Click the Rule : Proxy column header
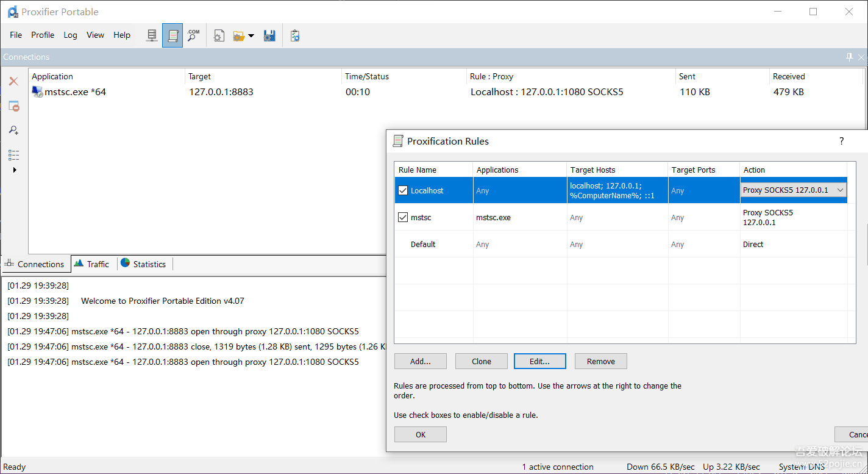This screenshot has height=474, width=868. click(571, 76)
